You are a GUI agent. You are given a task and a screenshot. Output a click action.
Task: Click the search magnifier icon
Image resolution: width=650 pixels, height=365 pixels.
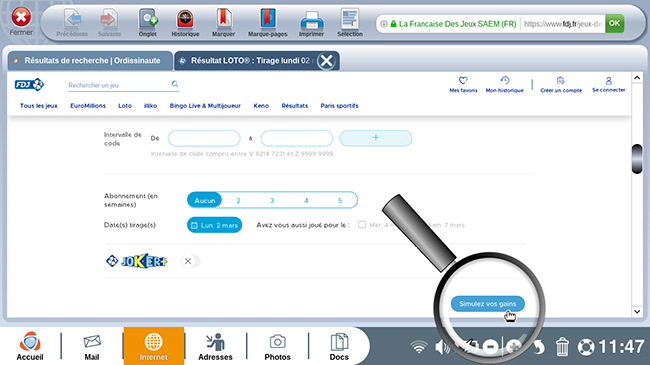[175, 84]
